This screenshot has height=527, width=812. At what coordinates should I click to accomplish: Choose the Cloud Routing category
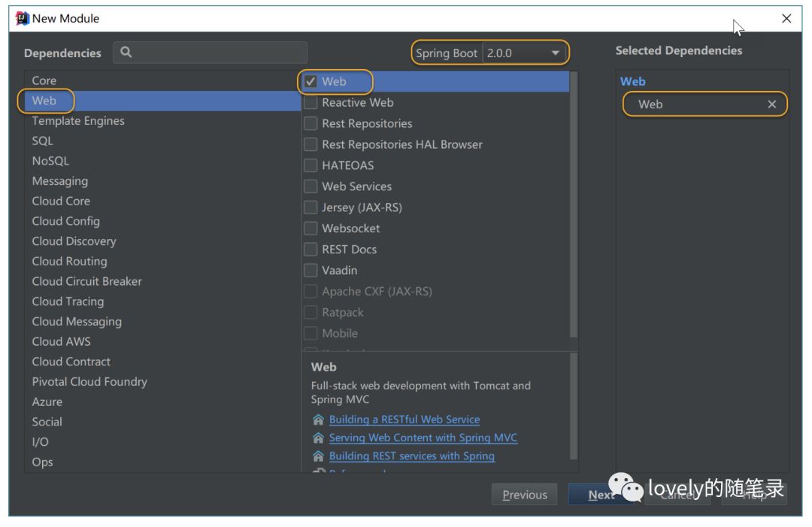[x=162, y=262]
